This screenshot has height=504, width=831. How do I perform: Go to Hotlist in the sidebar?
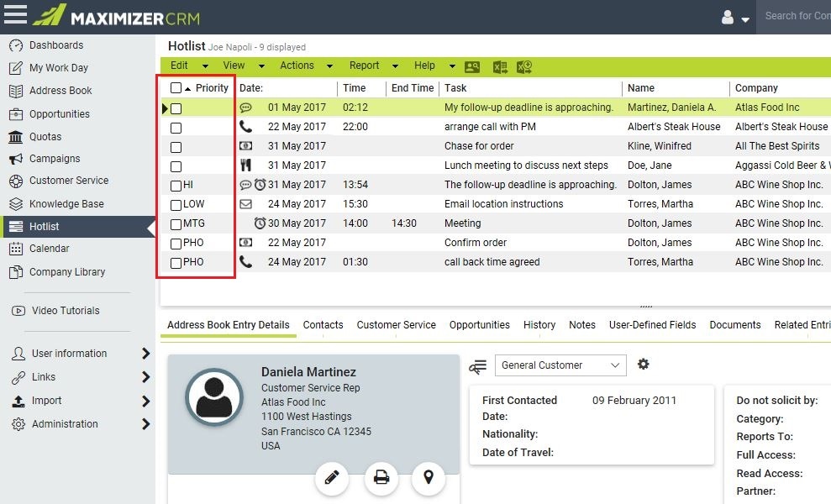coord(77,227)
